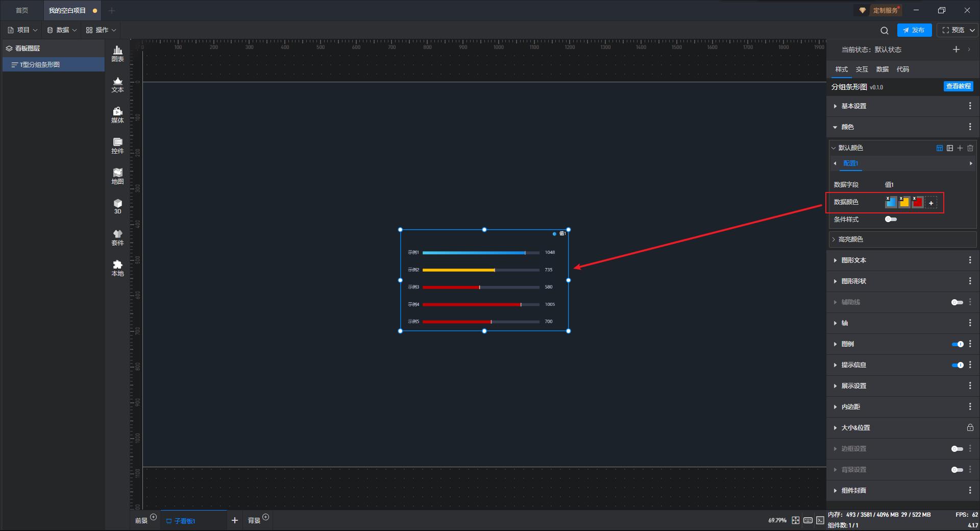Pick the yellow data color swatch
The width and height of the screenshot is (980, 531).
click(904, 202)
